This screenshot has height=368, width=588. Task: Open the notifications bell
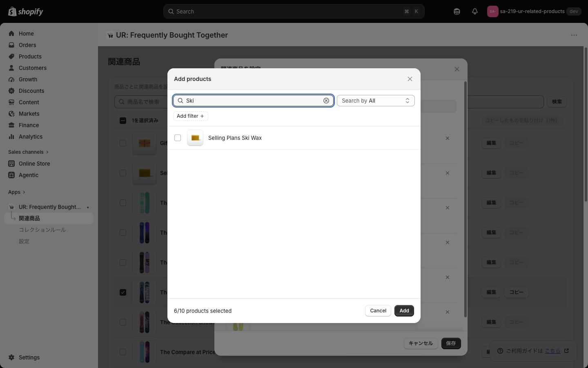(x=475, y=11)
